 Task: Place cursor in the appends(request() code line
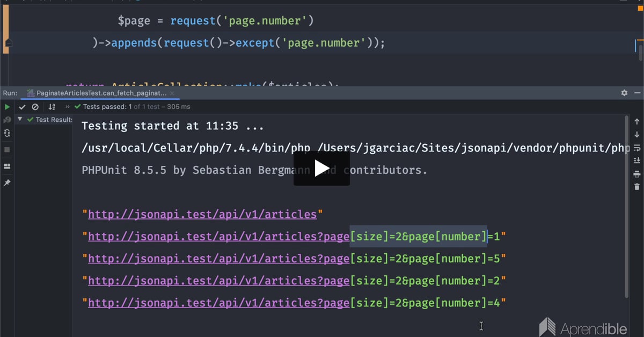[239, 43]
